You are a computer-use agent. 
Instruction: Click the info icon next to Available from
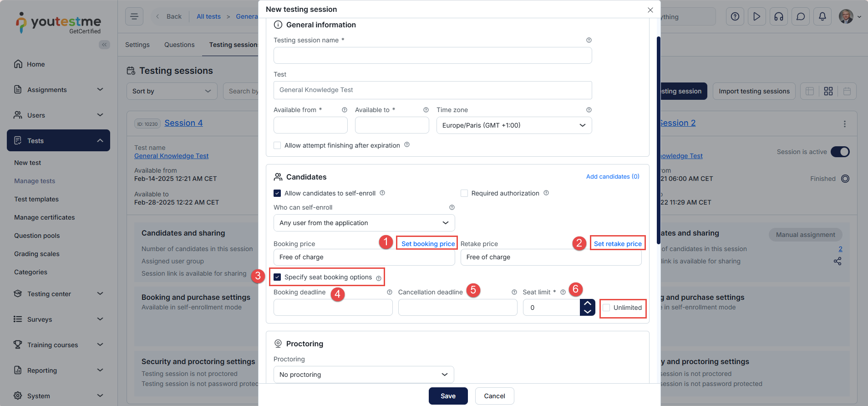tap(345, 110)
